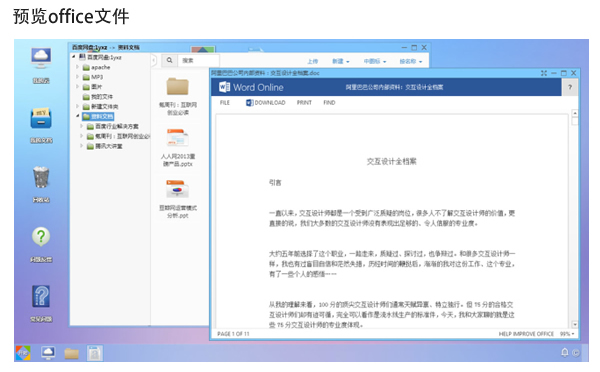The image size is (600, 372).
Task: Click the Word Online logo
Action: (224, 87)
